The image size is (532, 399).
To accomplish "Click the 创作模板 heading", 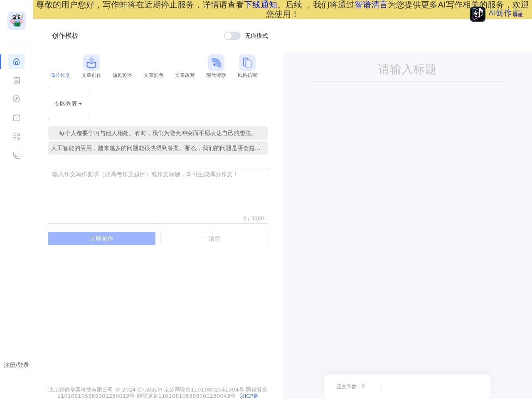I will click(x=65, y=36).
